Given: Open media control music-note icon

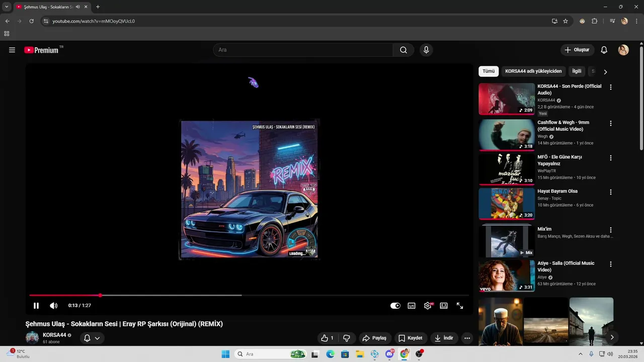Looking at the screenshot, I should pos(612,21).
